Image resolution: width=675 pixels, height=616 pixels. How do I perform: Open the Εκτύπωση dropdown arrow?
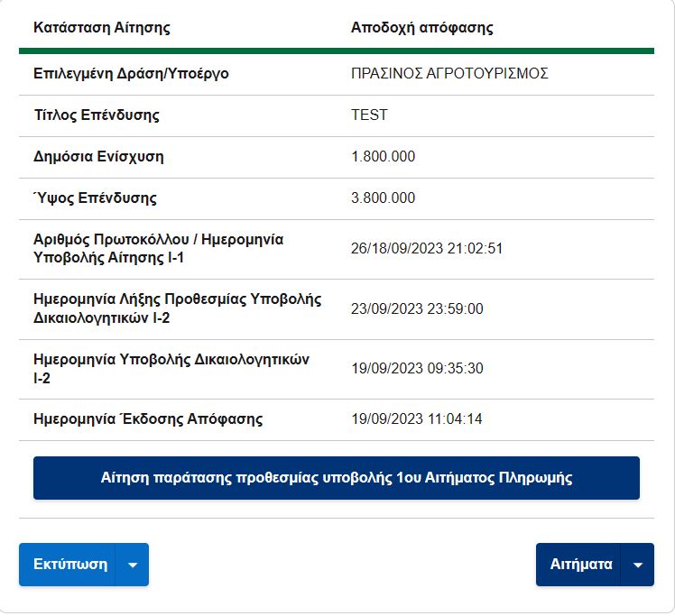(132, 565)
